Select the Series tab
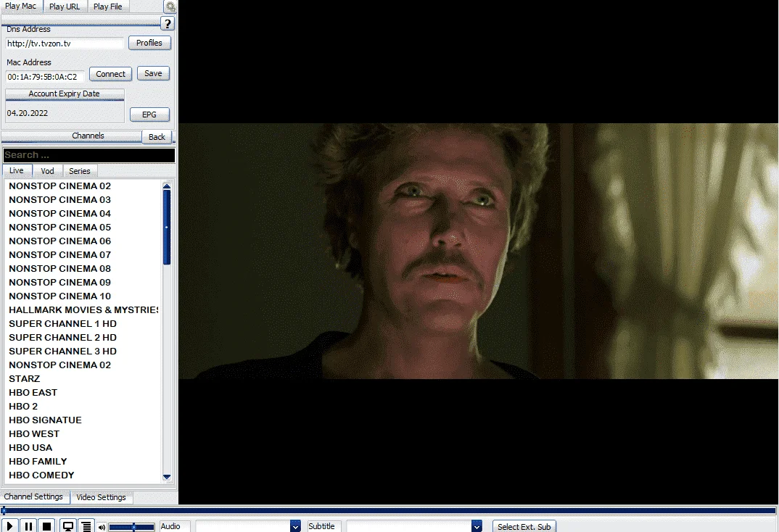The height and width of the screenshot is (532, 779). pos(80,171)
